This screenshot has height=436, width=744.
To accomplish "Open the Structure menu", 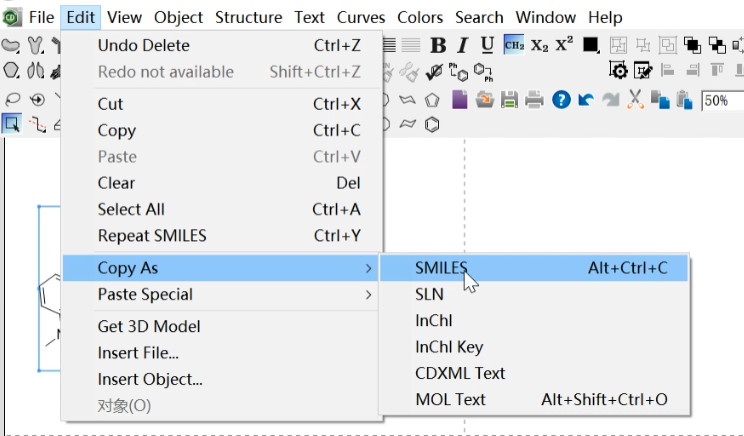I will tap(249, 18).
